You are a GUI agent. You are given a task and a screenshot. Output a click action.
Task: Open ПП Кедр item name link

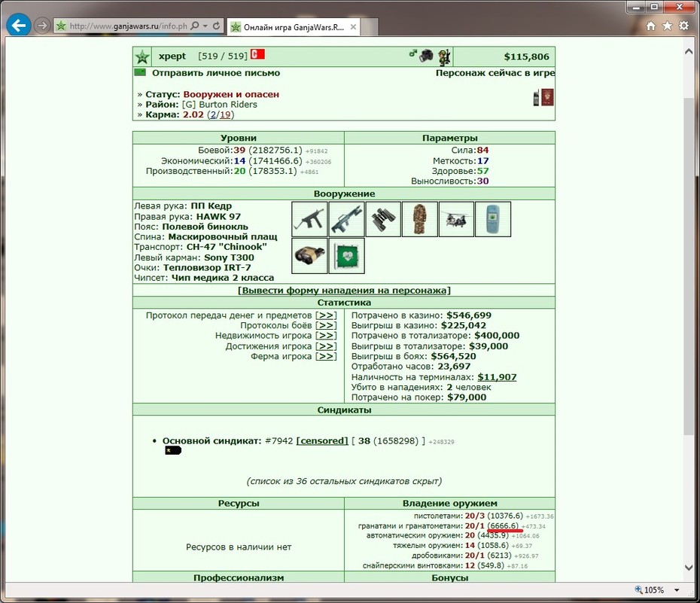212,206
